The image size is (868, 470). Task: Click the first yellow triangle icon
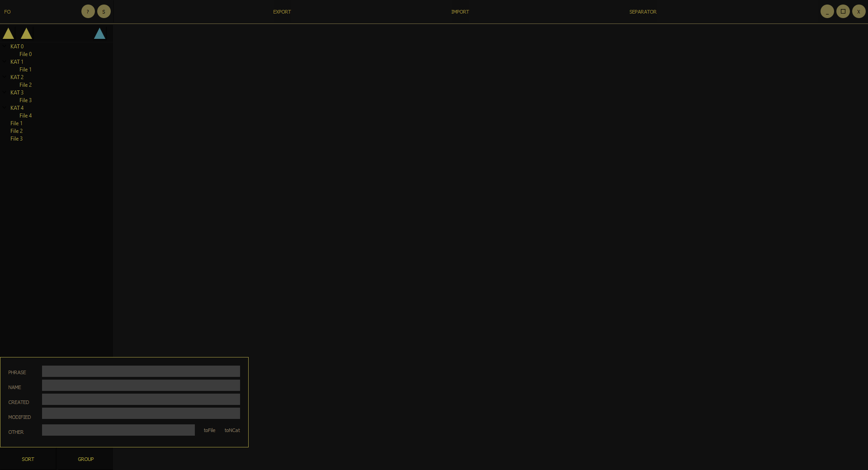pyautogui.click(x=9, y=33)
